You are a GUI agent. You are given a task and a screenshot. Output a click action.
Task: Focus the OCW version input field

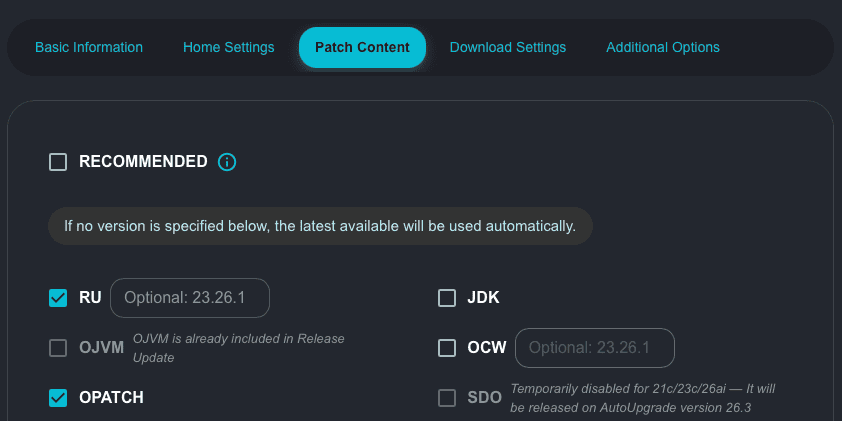point(595,348)
